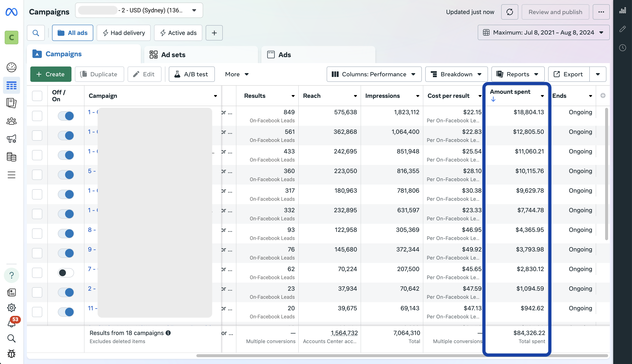Enable the switched-off campaign 7 toggle
The height and width of the screenshot is (364, 632).
pyautogui.click(x=66, y=273)
